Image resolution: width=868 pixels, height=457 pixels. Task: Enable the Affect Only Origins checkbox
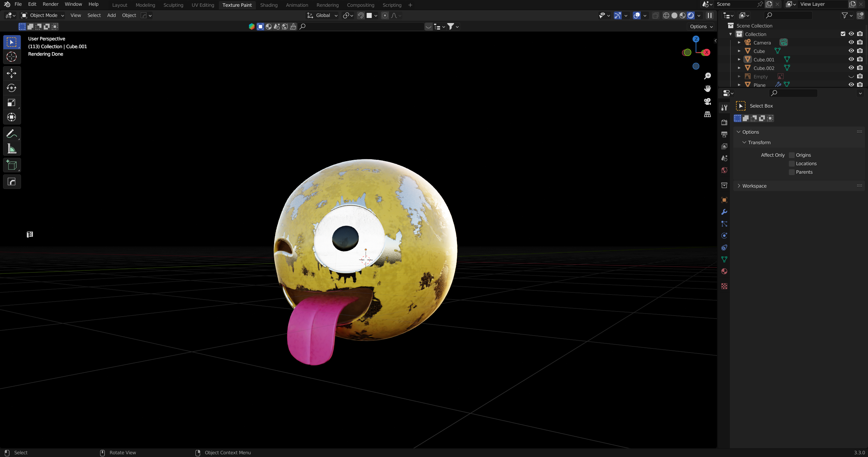792,155
